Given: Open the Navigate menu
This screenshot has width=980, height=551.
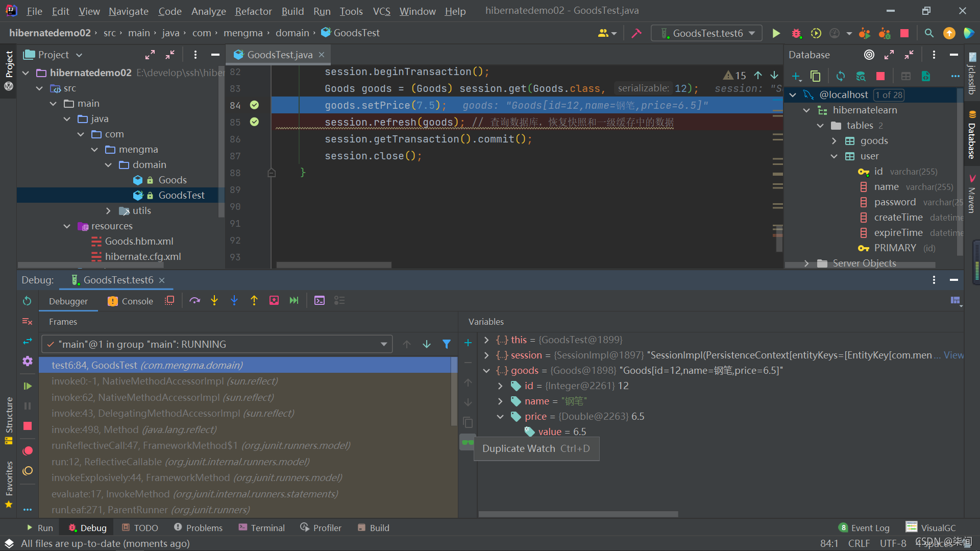Looking at the screenshot, I should tap(128, 11).
